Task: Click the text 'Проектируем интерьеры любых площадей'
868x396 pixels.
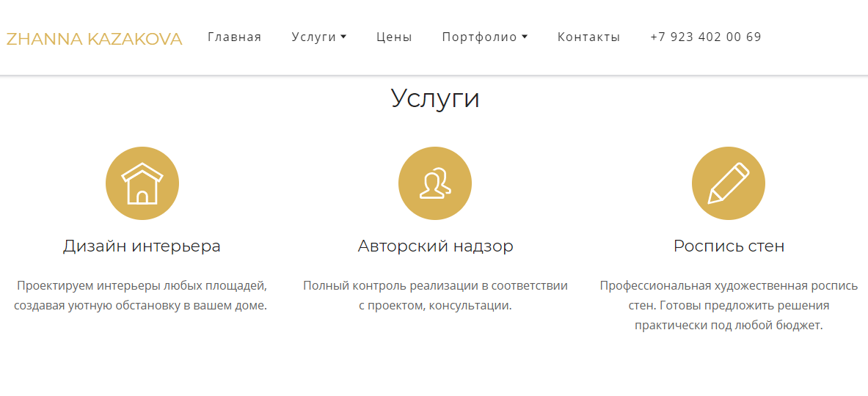Action: point(142,286)
